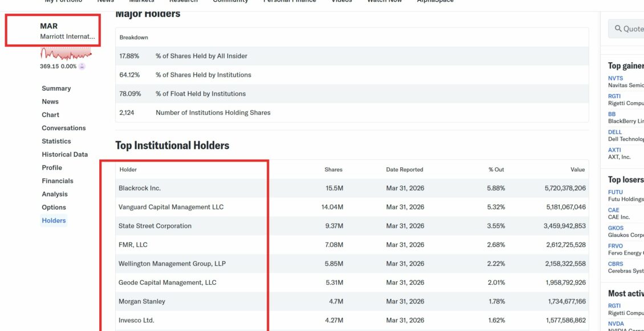
Task: Open Conversations for MAR
Action: pos(64,128)
